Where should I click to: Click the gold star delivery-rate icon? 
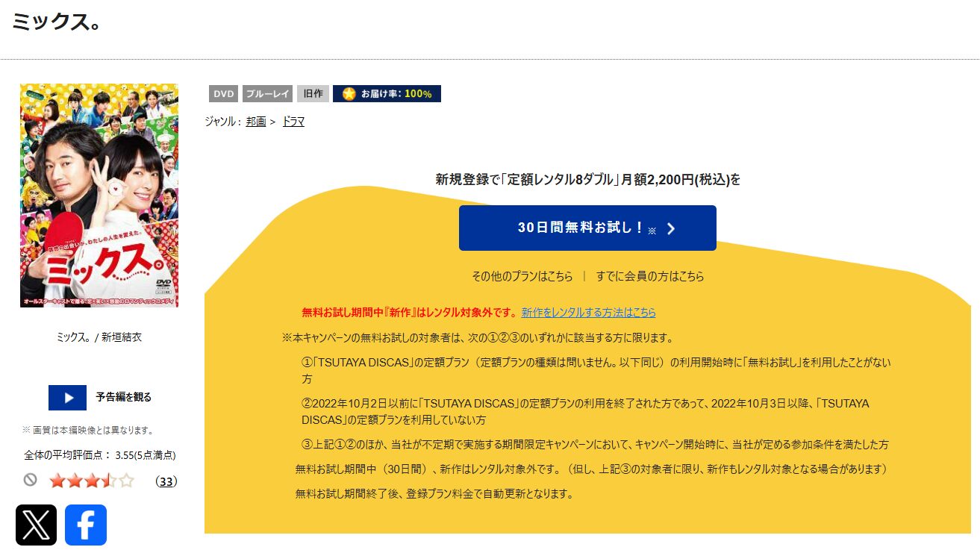coord(349,94)
